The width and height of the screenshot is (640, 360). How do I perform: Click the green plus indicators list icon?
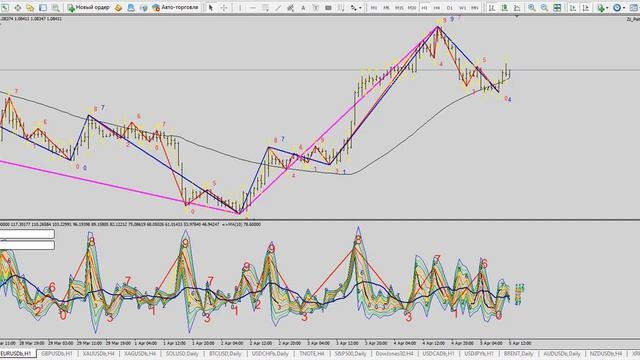click(600, 8)
